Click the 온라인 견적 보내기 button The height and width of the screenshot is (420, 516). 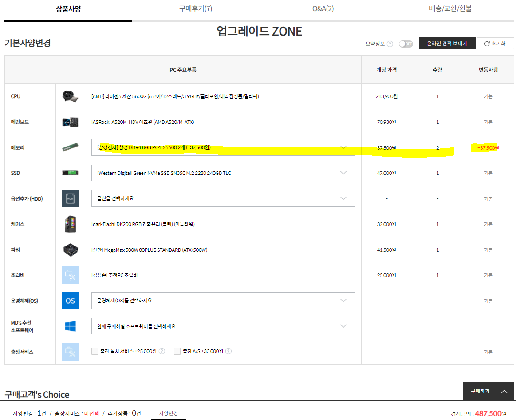point(447,44)
